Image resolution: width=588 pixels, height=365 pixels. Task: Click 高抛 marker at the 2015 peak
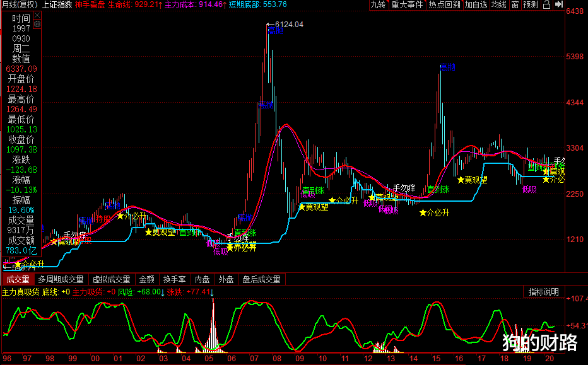point(448,67)
